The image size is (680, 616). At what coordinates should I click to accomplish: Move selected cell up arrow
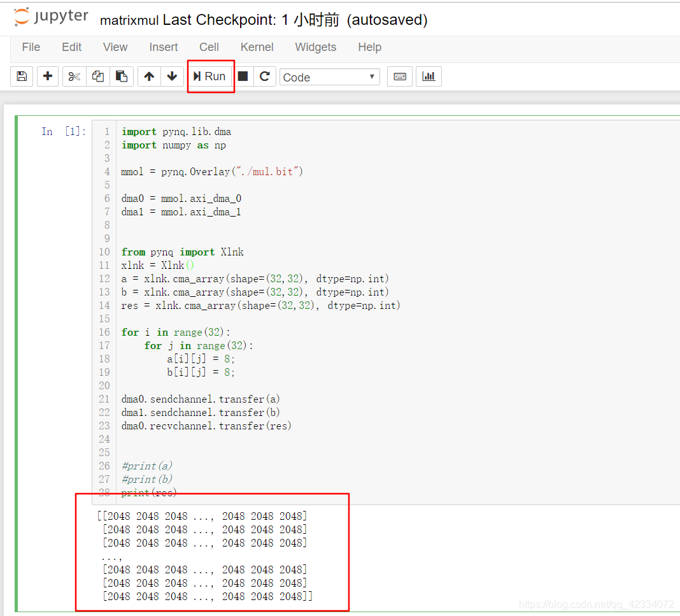click(149, 77)
